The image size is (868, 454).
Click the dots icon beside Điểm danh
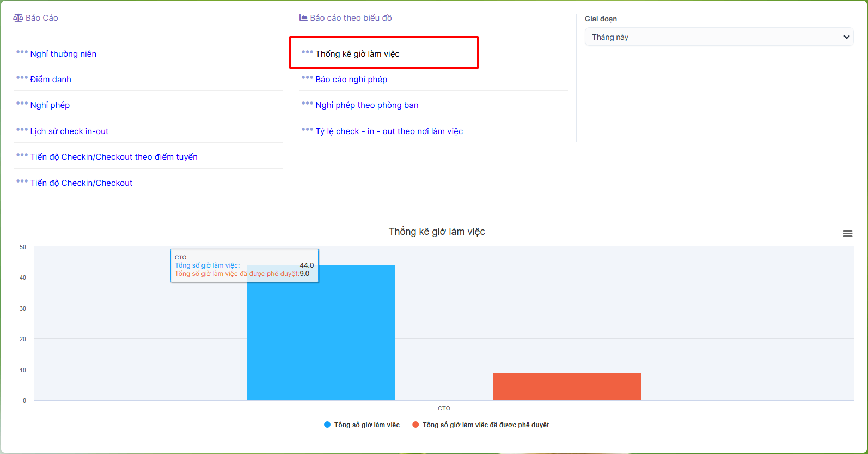[x=22, y=78]
